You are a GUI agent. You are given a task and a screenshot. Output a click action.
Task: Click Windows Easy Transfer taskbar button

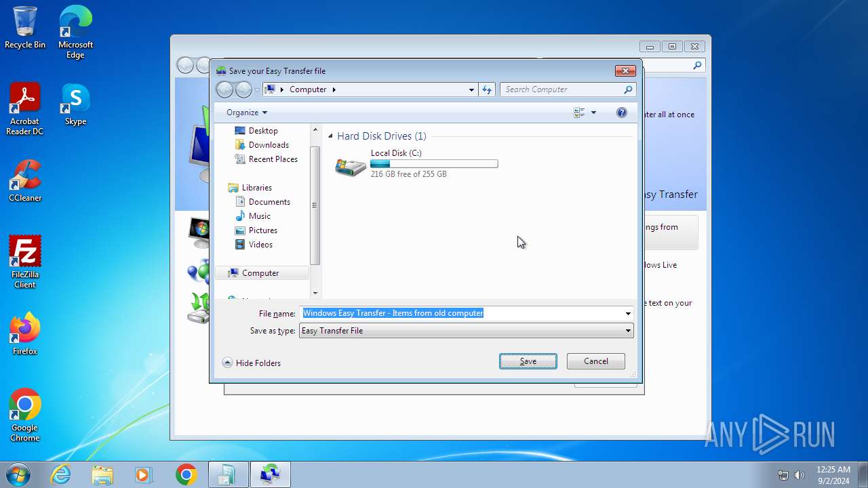pos(271,475)
